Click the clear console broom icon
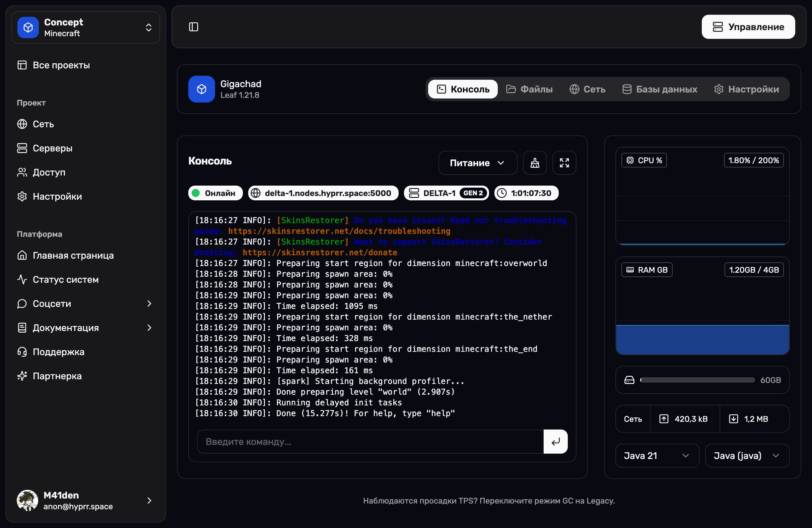Screen dimensions: 812x528 (x=535, y=163)
